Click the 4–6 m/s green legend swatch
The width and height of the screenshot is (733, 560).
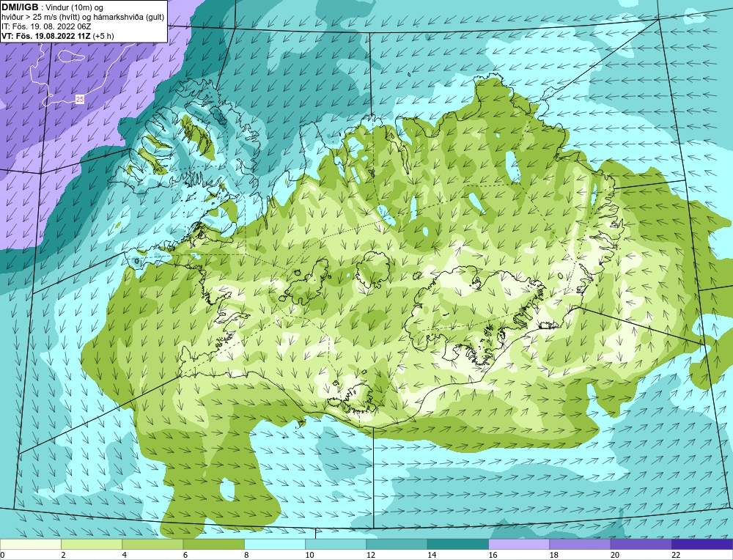tap(153, 545)
